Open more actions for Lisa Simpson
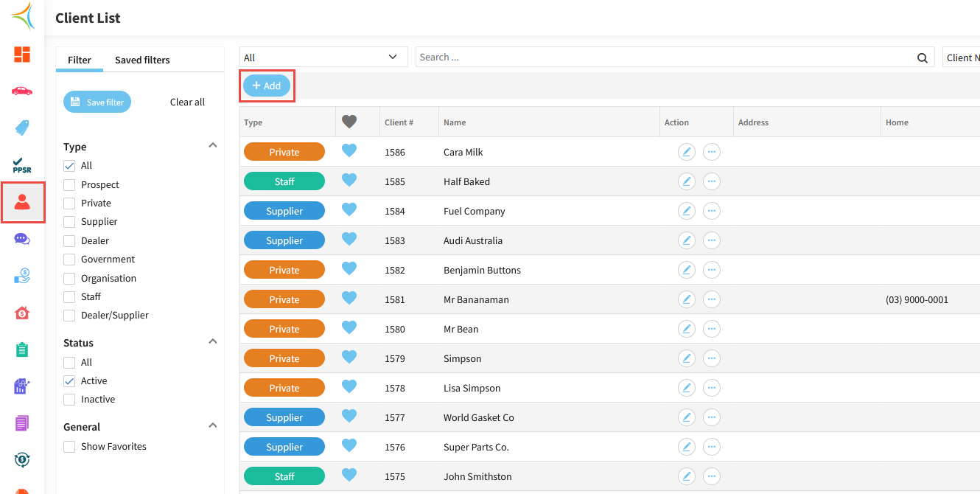 pos(712,388)
